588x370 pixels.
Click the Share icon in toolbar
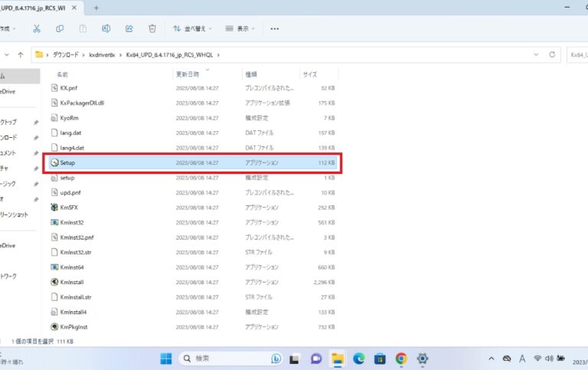click(x=129, y=28)
